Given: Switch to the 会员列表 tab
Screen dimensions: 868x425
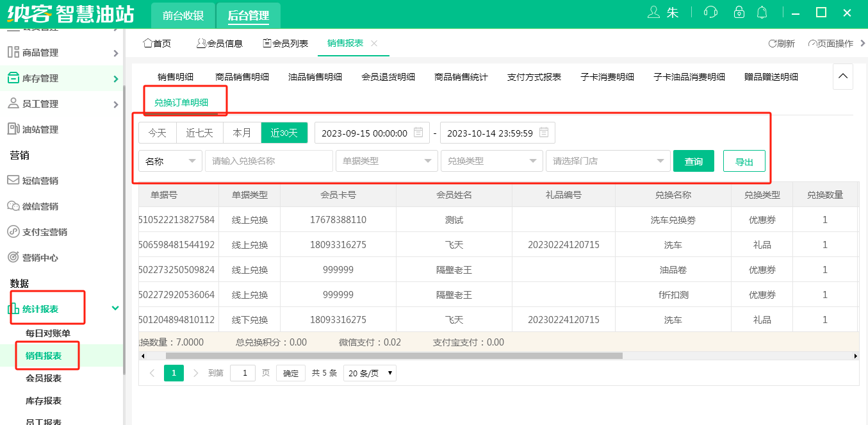Looking at the screenshot, I should 286,44.
